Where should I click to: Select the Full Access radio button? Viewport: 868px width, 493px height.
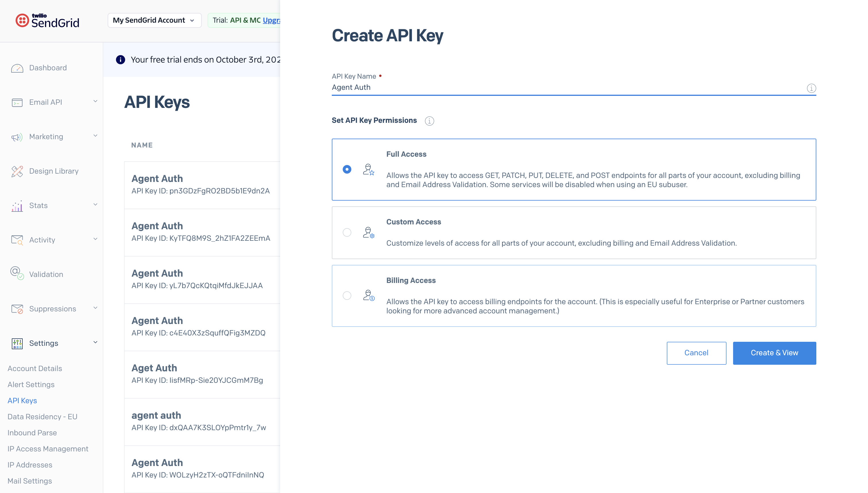click(347, 169)
